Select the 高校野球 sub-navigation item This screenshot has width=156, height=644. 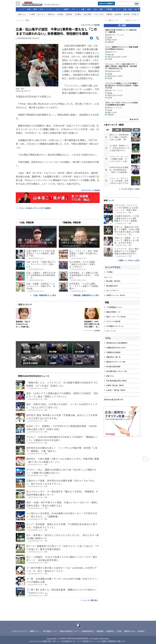[69, 14]
